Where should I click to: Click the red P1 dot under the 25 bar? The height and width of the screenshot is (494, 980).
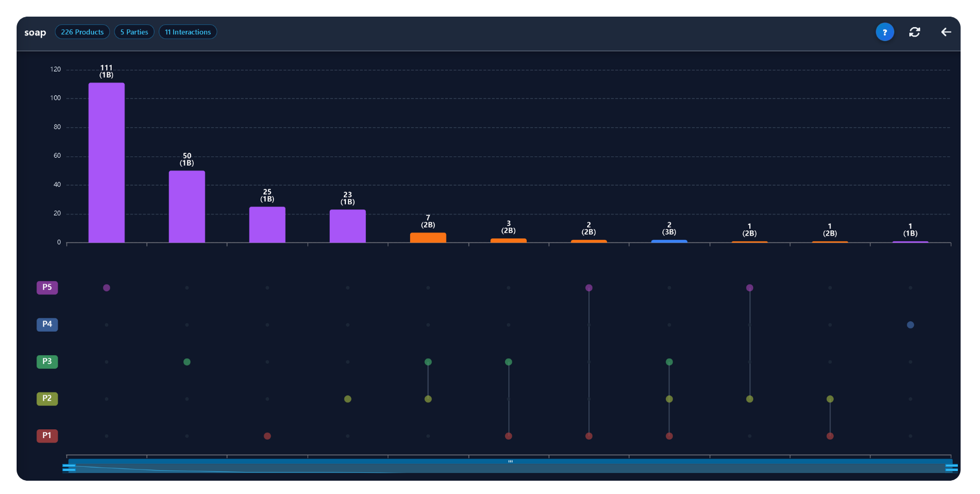click(x=267, y=436)
